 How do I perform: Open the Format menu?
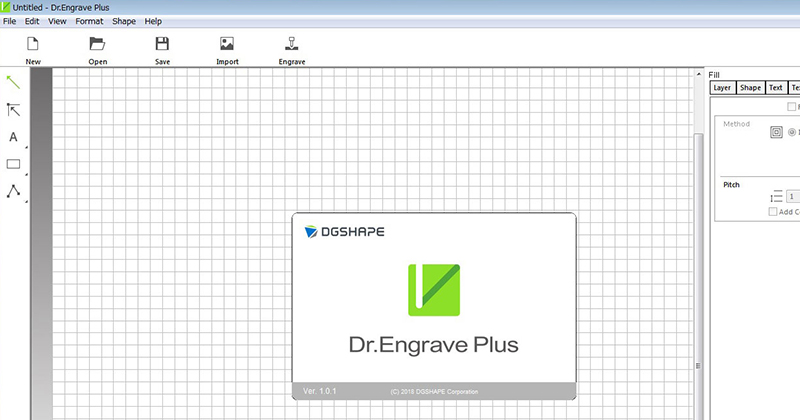coord(89,21)
